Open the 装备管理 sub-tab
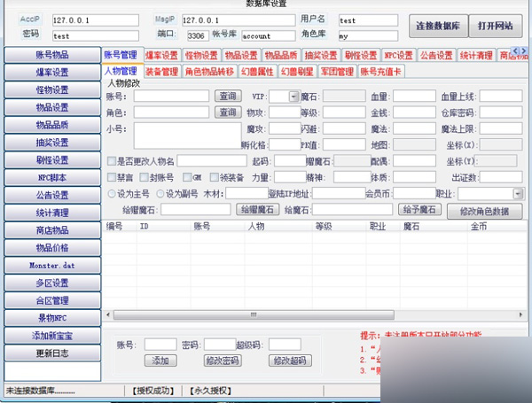Image resolution: width=532 pixels, height=403 pixels. tap(161, 72)
